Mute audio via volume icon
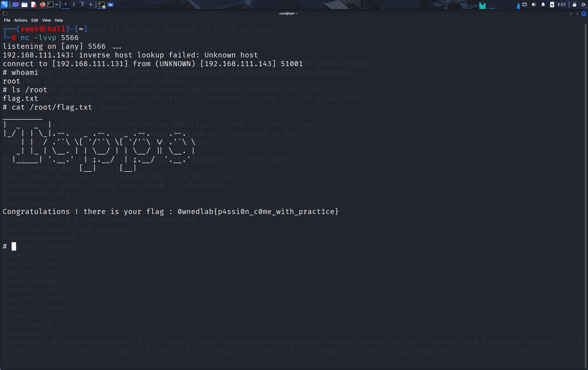The image size is (588, 370). point(534,4)
